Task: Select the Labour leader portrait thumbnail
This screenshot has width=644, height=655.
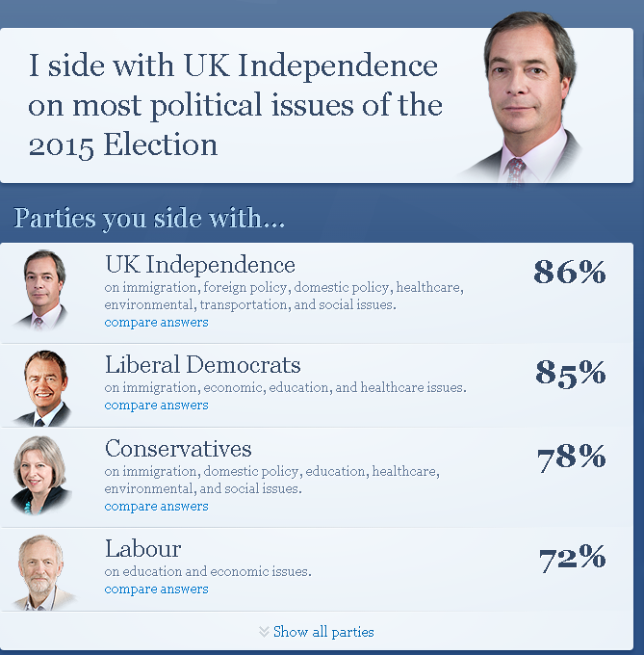Action: (x=41, y=572)
